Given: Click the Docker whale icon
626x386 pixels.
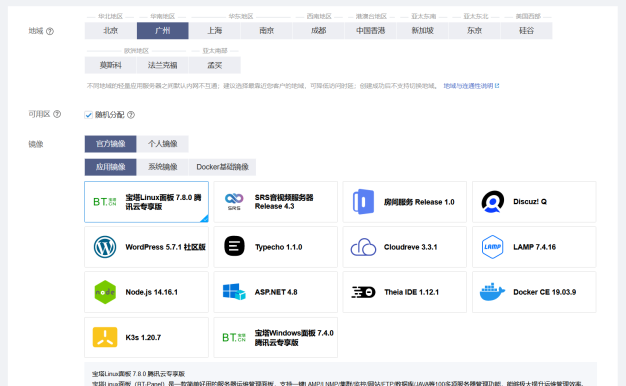Looking at the screenshot, I should (492, 292).
